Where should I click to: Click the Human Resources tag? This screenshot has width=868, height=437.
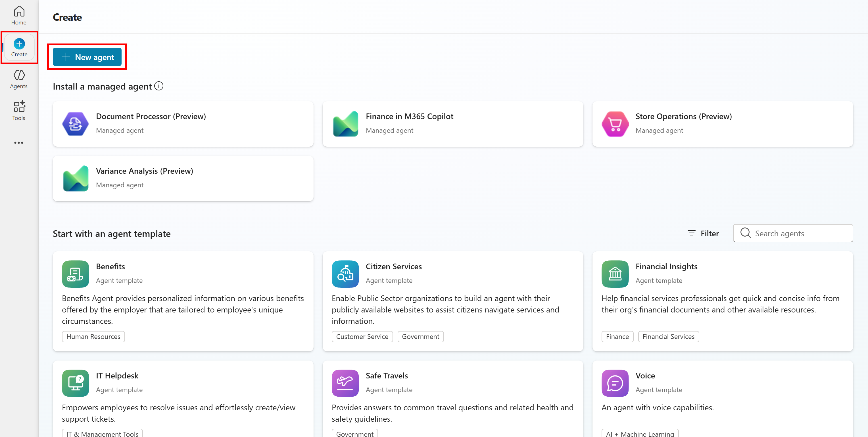coord(93,337)
